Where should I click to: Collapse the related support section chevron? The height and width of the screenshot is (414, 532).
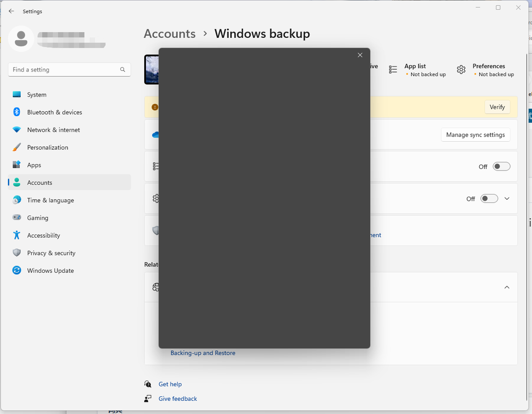click(507, 287)
